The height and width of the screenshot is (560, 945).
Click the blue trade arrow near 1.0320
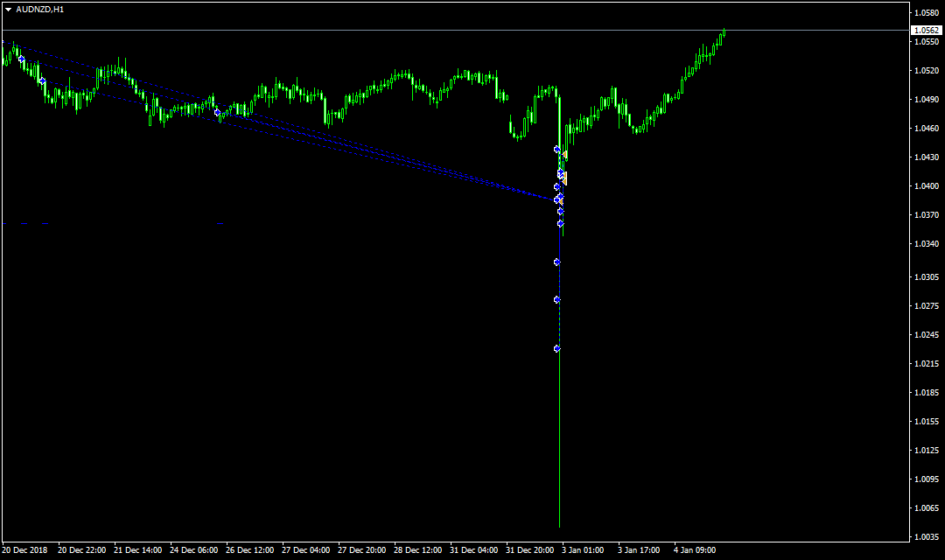tap(556, 262)
